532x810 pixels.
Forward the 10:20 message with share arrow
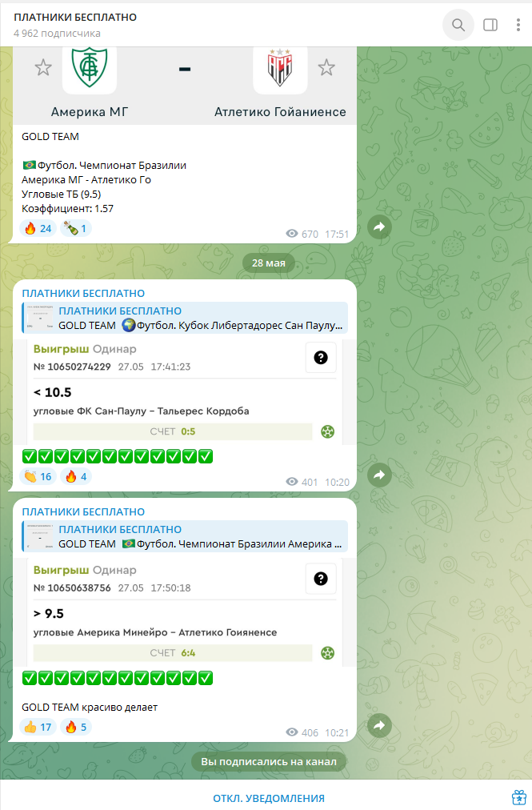(380, 475)
